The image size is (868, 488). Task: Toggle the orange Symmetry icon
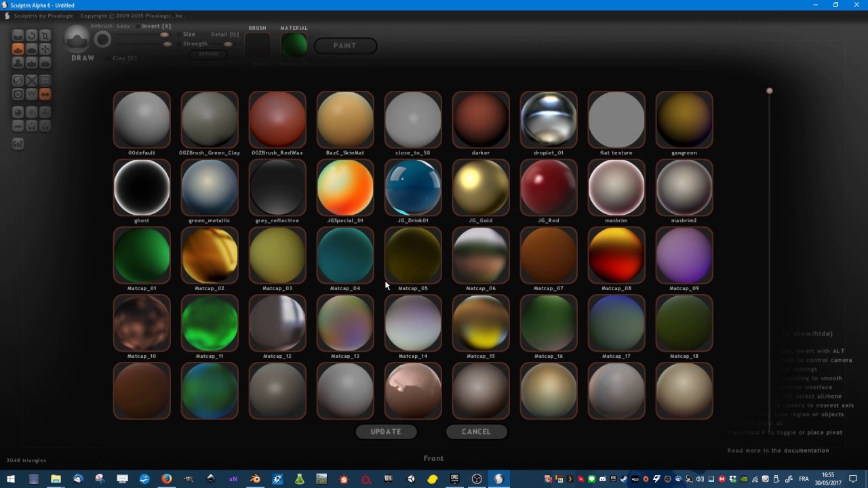tap(45, 94)
